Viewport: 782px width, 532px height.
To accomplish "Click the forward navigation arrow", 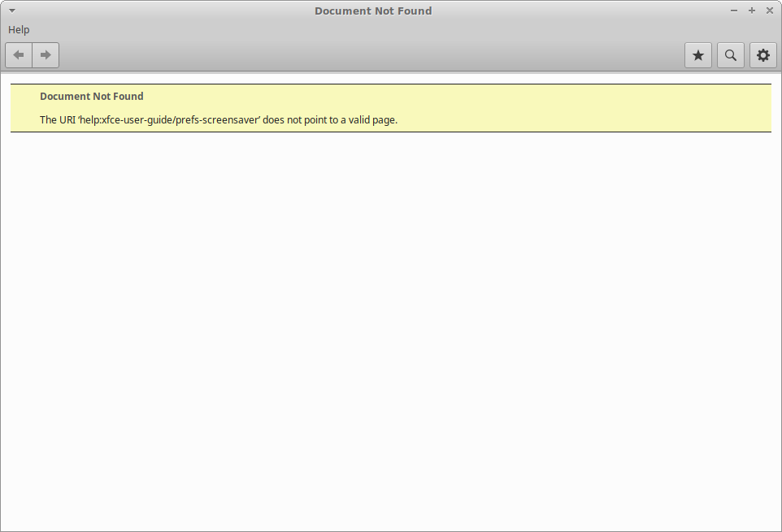I will pos(46,55).
